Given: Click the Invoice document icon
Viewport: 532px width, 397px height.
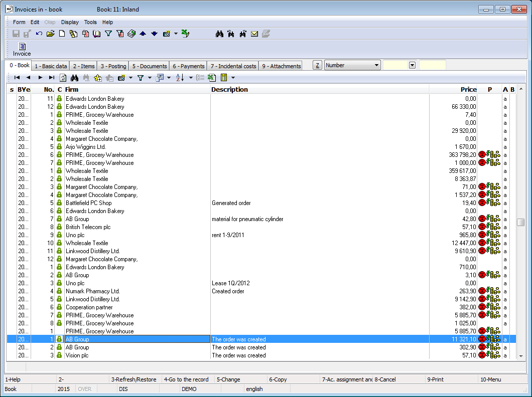Looking at the screenshot, I should pyautogui.click(x=22, y=49).
